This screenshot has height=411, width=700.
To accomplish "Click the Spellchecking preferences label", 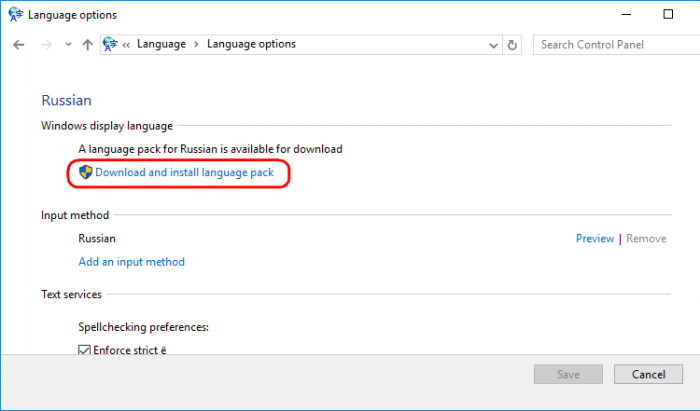I will coord(143,327).
